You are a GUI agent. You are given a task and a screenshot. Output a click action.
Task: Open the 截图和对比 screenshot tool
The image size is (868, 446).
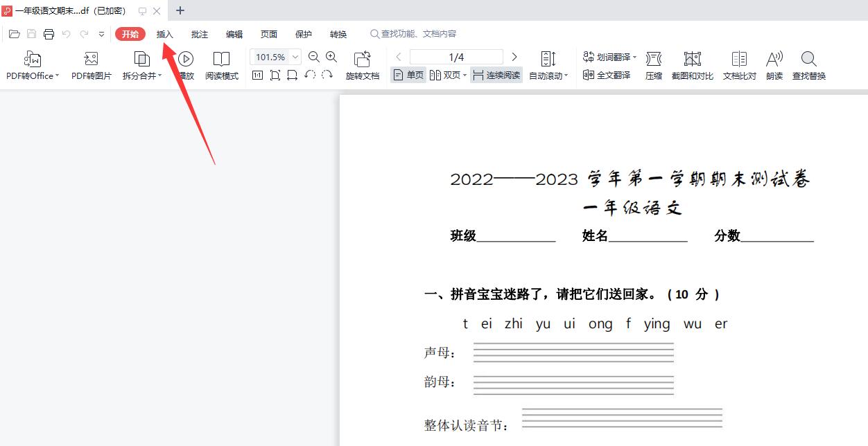692,66
